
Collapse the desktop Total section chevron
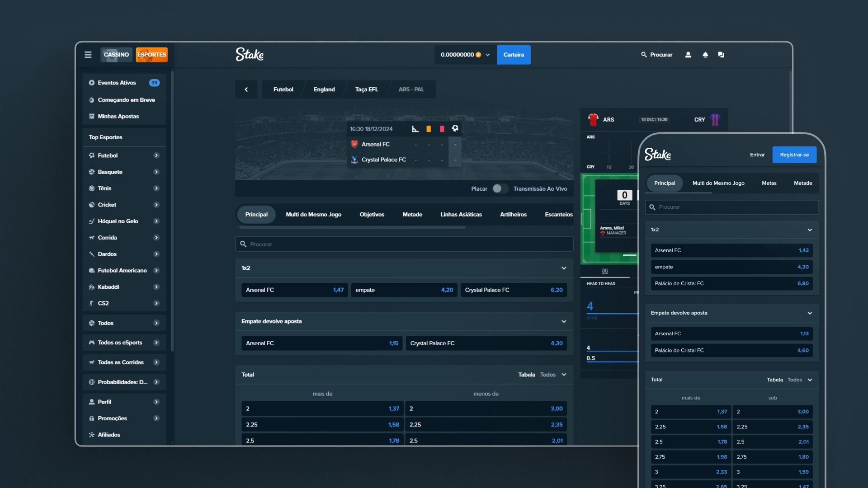[564, 375]
